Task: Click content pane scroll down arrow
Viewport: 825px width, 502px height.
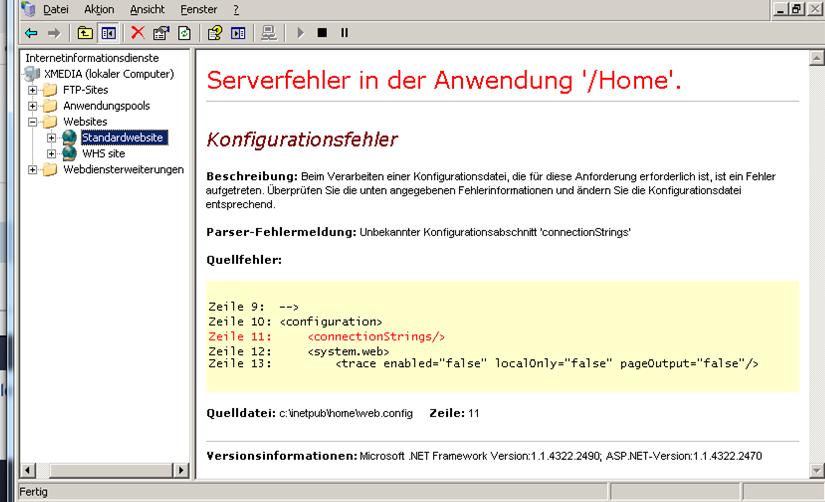Action: 816,470
